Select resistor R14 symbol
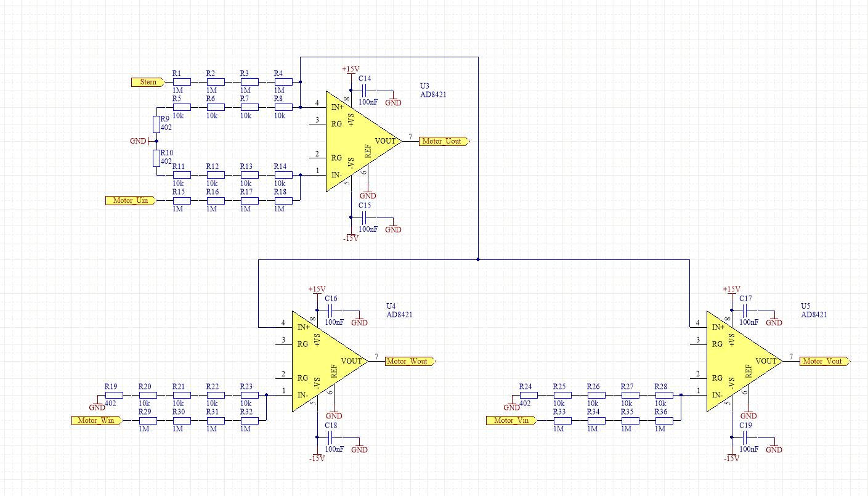868x496 pixels. [x=283, y=175]
